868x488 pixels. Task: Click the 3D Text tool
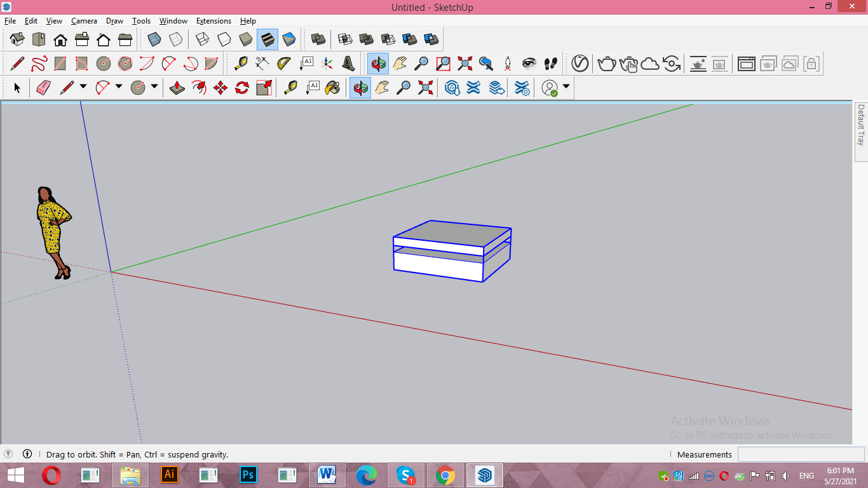[348, 64]
